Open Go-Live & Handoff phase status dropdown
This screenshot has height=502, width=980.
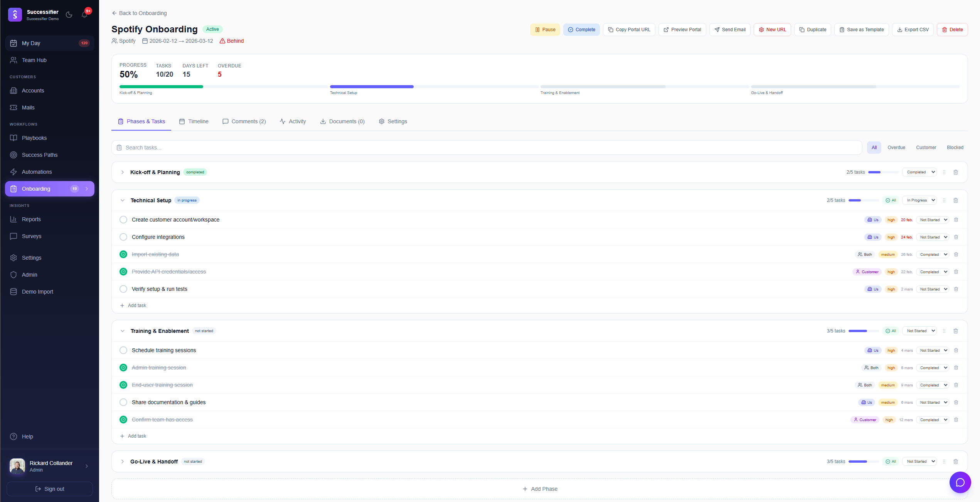pos(920,461)
